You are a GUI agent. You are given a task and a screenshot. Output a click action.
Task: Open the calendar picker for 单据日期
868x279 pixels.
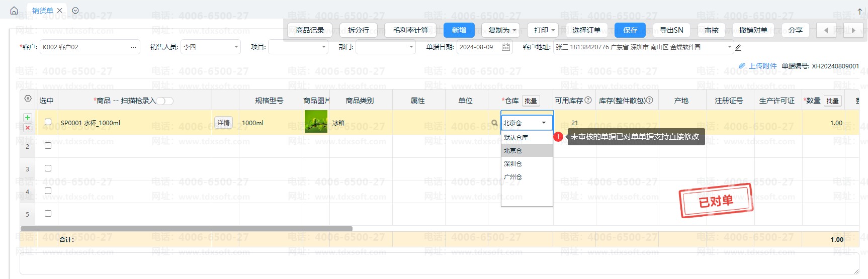coord(506,47)
